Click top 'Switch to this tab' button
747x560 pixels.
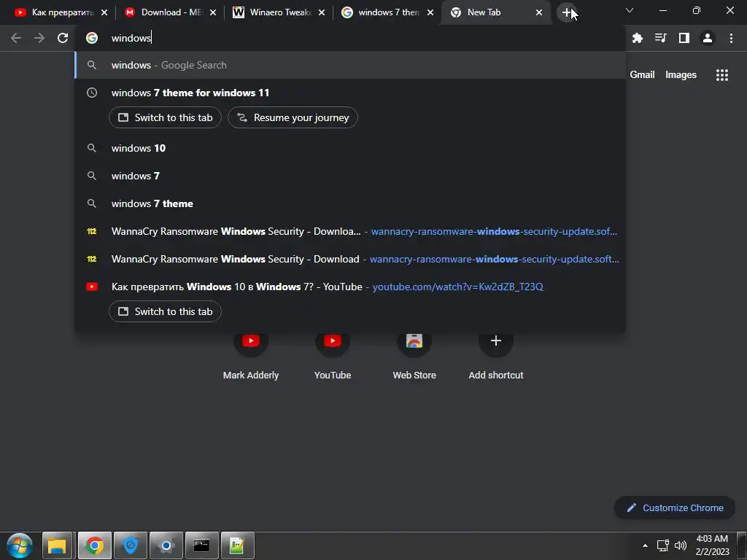point(165,117)
